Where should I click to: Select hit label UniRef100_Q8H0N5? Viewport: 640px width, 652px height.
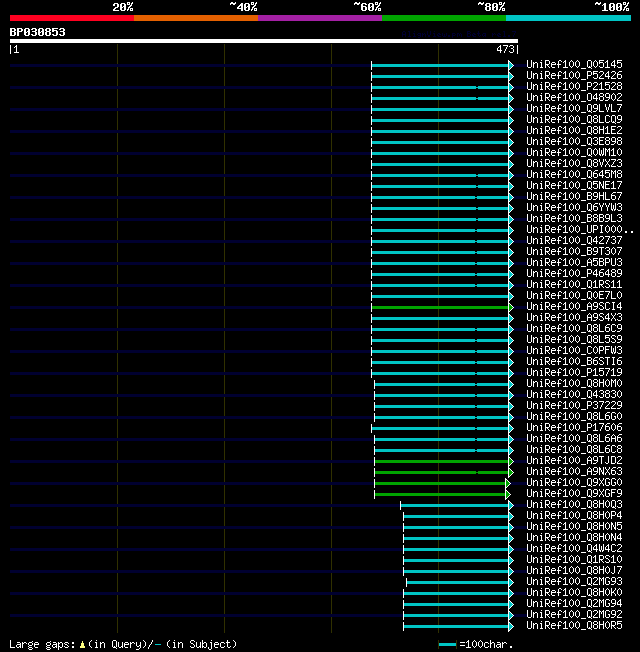click(x=574, y=526)
